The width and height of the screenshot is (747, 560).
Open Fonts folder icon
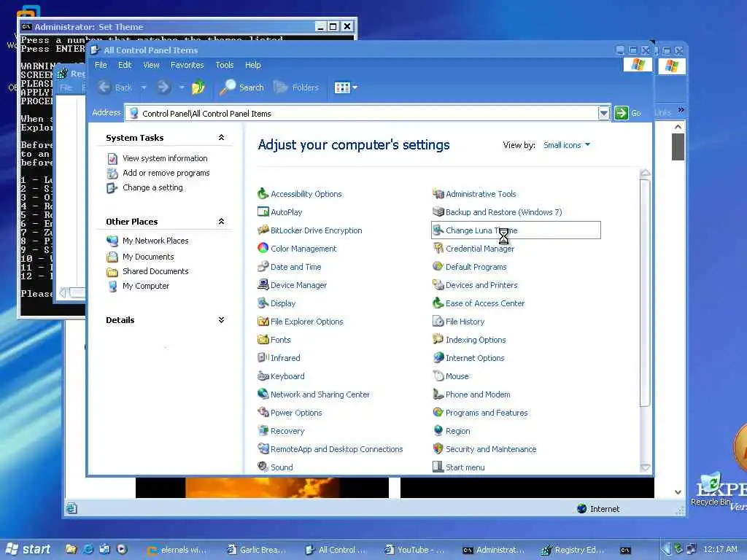(263, 340)
